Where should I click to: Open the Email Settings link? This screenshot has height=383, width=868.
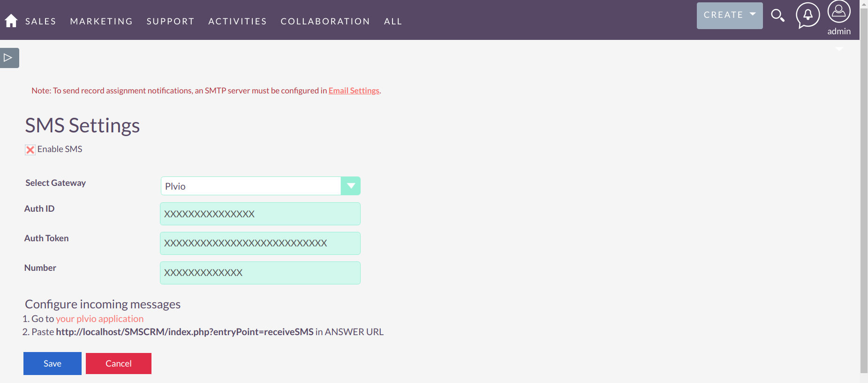coord(354,90)
